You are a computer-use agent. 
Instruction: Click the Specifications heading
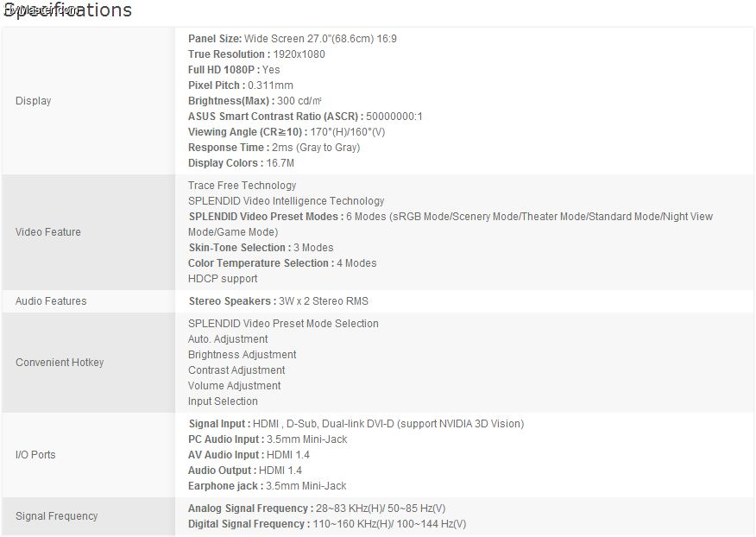coord(67,9)
